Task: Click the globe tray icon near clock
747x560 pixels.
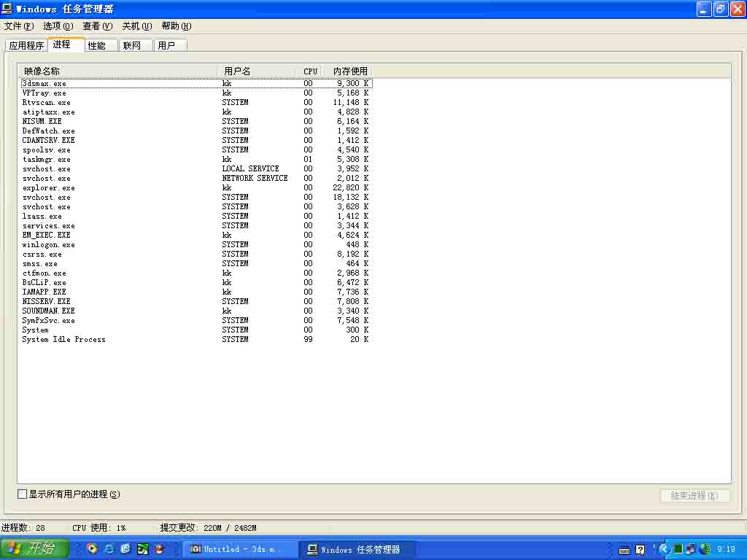Action: pos(705,549)
